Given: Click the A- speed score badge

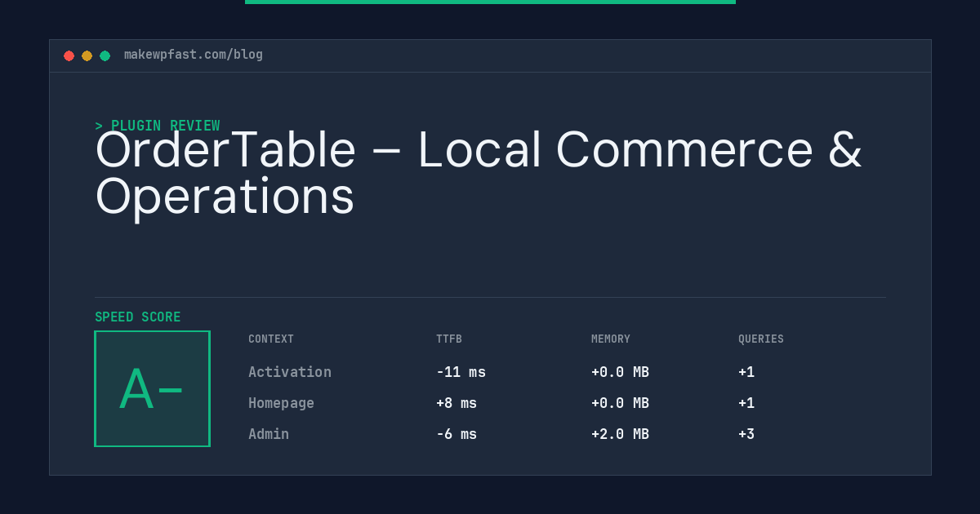Looking at the screenshot, I should coord(153,388).
